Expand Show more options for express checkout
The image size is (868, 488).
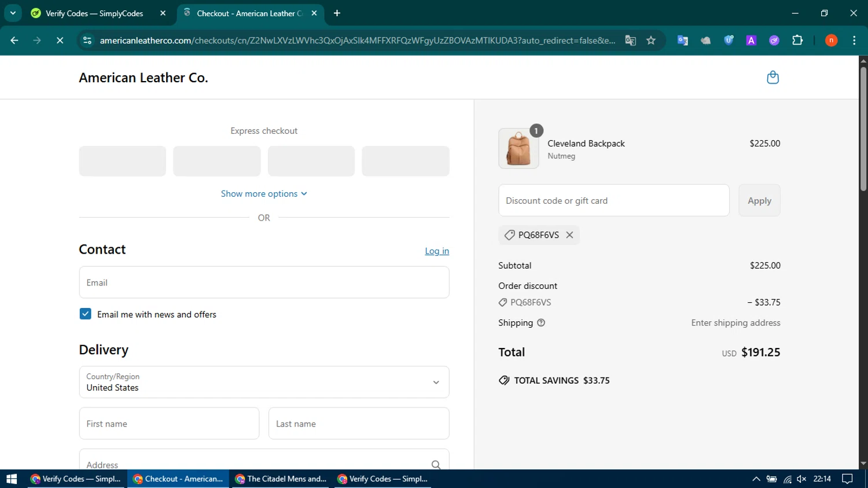264,194
